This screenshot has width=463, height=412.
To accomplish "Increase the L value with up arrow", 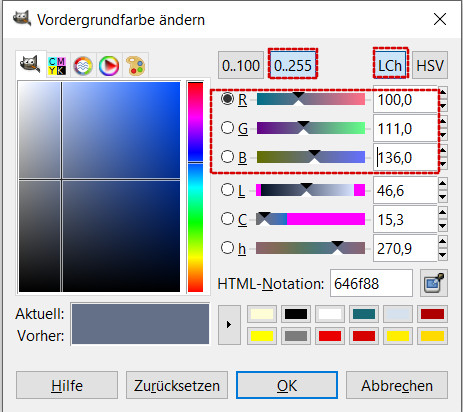I will coord(443,184).
